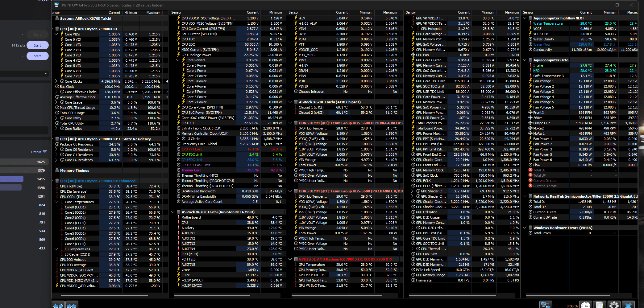Viewport: 644px width, 308px height.
Task: Collapse the Core Powers group
Action: point(178,60)
